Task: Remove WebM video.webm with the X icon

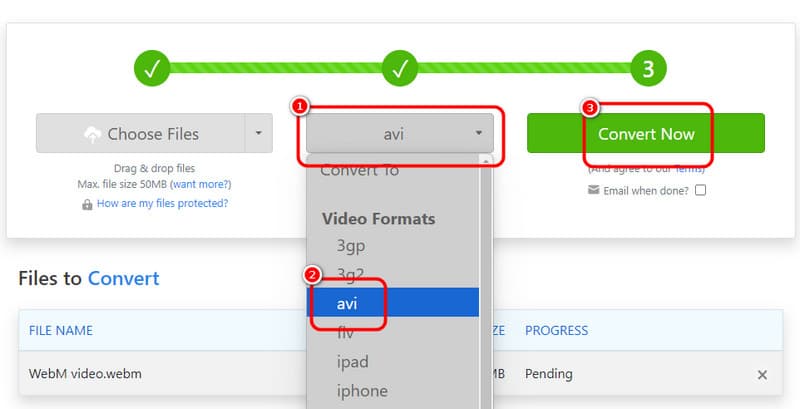Action: pyautogui.click(x=762, y=375)
